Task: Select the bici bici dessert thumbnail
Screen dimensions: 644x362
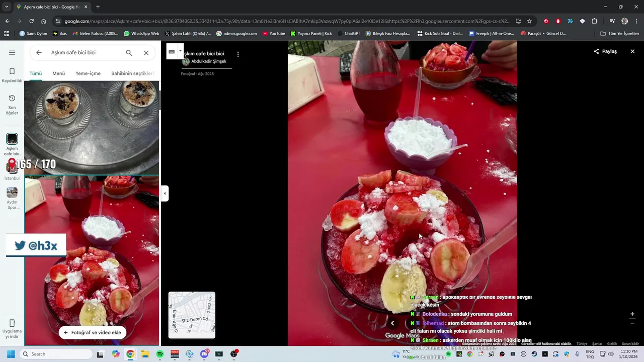Action: point(92,260)
